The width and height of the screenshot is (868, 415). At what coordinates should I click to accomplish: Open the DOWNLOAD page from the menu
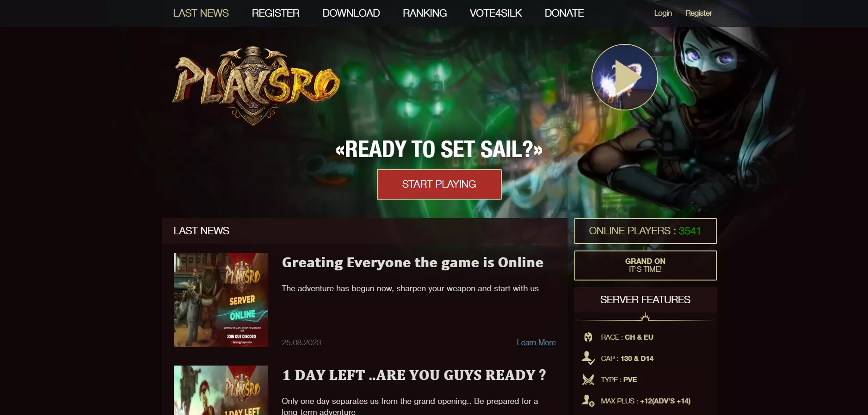point(351,13)
